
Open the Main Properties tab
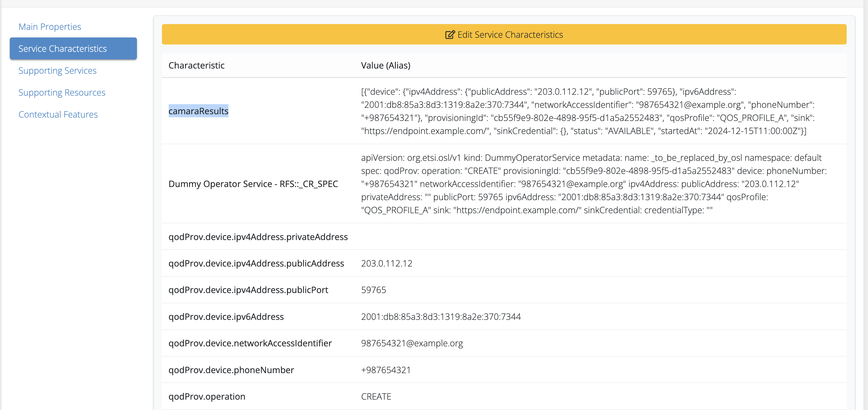pyautogui.click(x=49, y=27)
